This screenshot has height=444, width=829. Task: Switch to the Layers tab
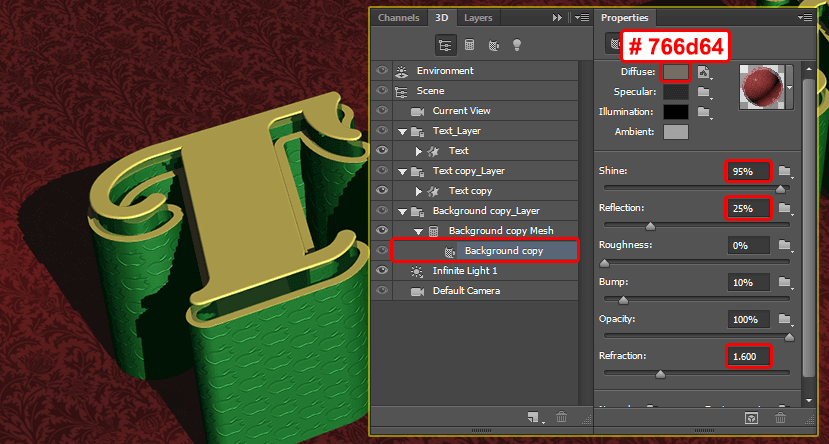click(478, 18)
